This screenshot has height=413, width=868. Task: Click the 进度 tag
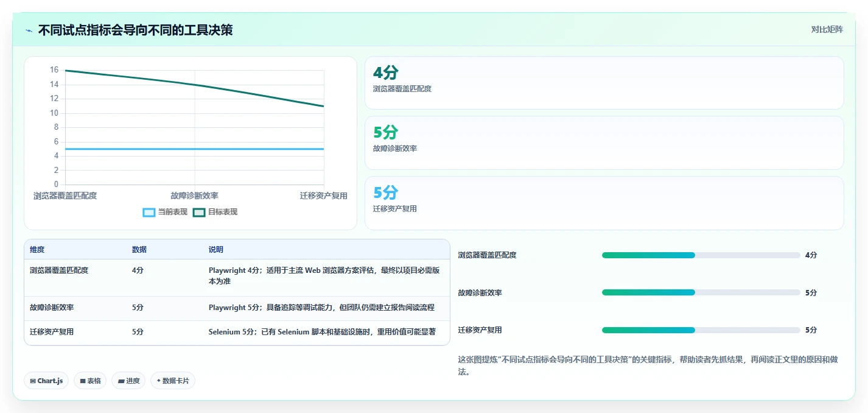tap(128, 381)
